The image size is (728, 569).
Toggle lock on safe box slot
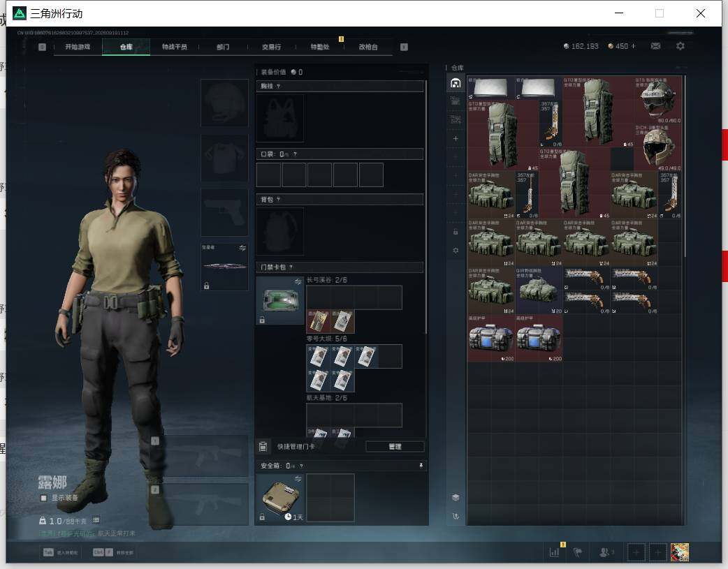point(262,517)
